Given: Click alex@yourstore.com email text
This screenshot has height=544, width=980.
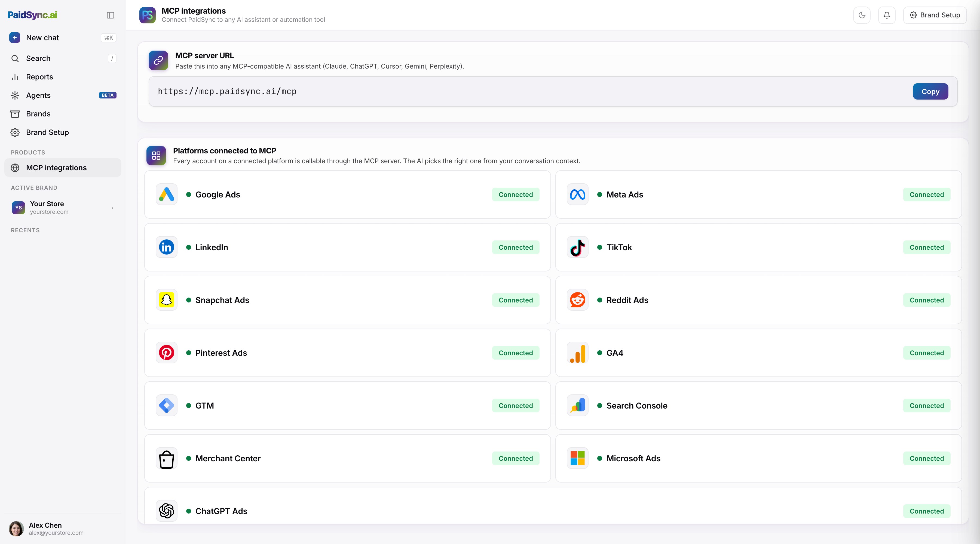Looking at the screenshot, I should [x=56, y=533].
